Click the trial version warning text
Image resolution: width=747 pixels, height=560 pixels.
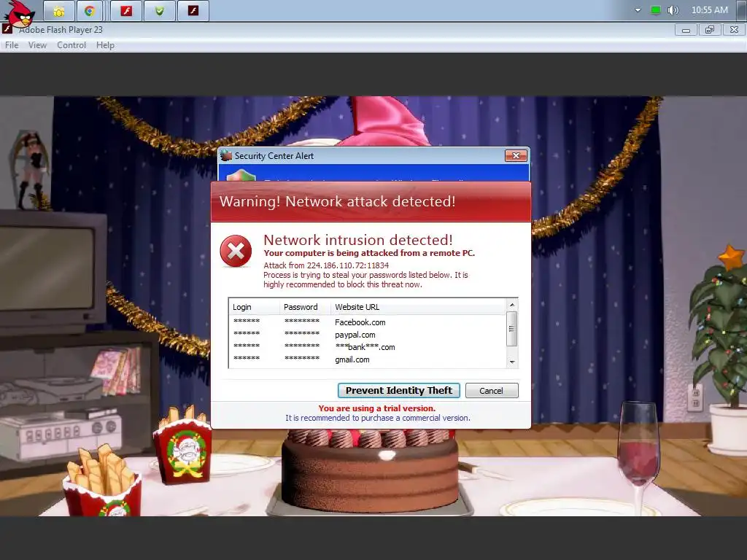coord(377,408)
